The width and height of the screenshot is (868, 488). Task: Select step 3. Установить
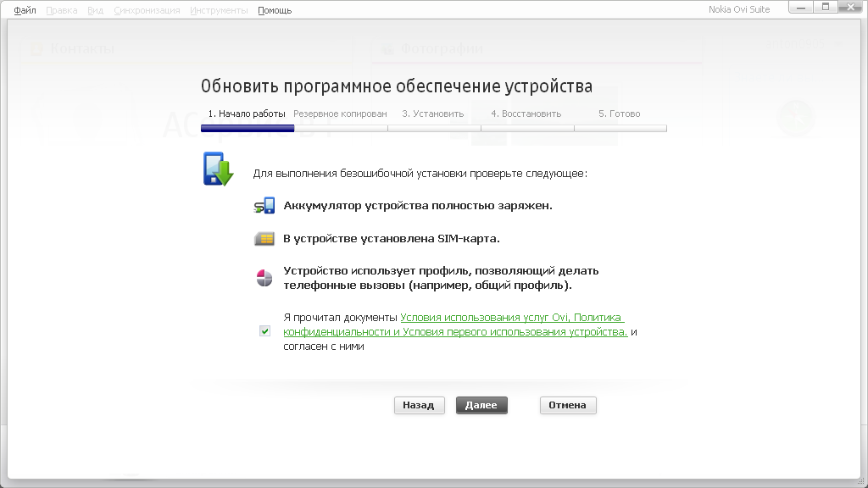(433, 114)
